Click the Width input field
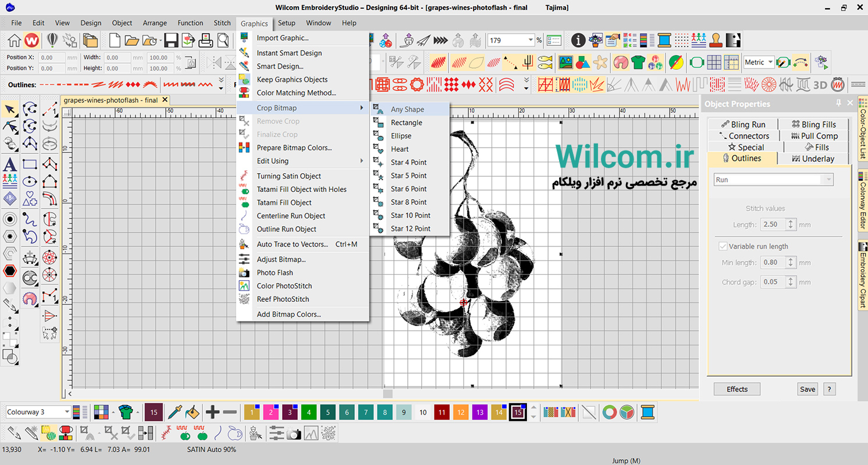This screenshot has height=465, width=868. [116, 58]
